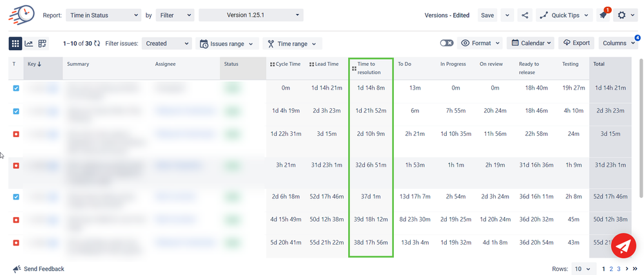Image resolution: width=644 pixels, height=275 pixels.
Task: Click task icon in 52d 17h 46m row
Action: pos(16,196)
